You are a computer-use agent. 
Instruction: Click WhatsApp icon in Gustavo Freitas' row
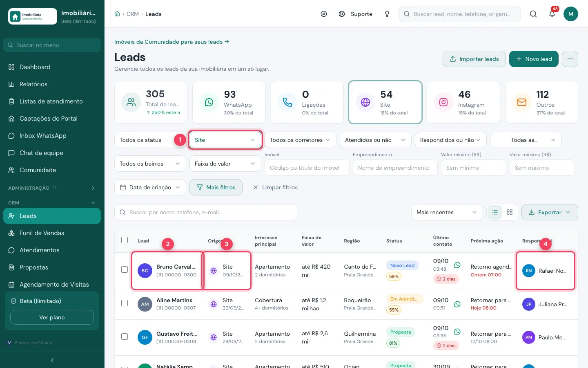point(457,332)
